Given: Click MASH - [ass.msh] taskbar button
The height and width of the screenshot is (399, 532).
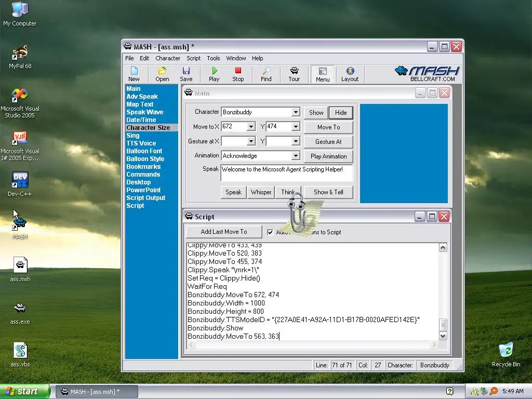Looking at the screenshot, I should pos(96,392).
